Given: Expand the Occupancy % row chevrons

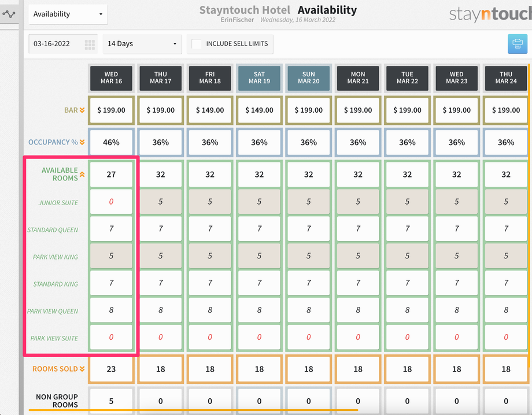Looking at the screenshot, I should [82, 142].
